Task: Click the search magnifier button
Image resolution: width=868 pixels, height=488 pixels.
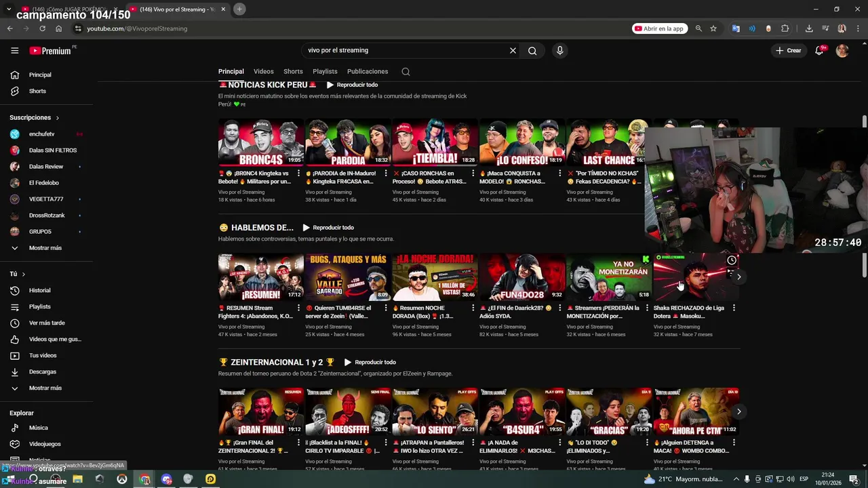Action: [532, 50]
